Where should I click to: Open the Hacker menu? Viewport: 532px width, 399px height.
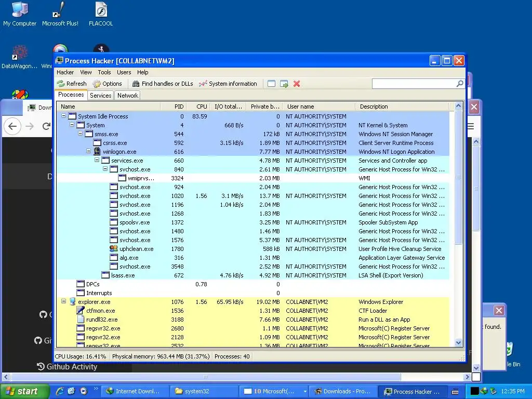[x=65, y=72]
